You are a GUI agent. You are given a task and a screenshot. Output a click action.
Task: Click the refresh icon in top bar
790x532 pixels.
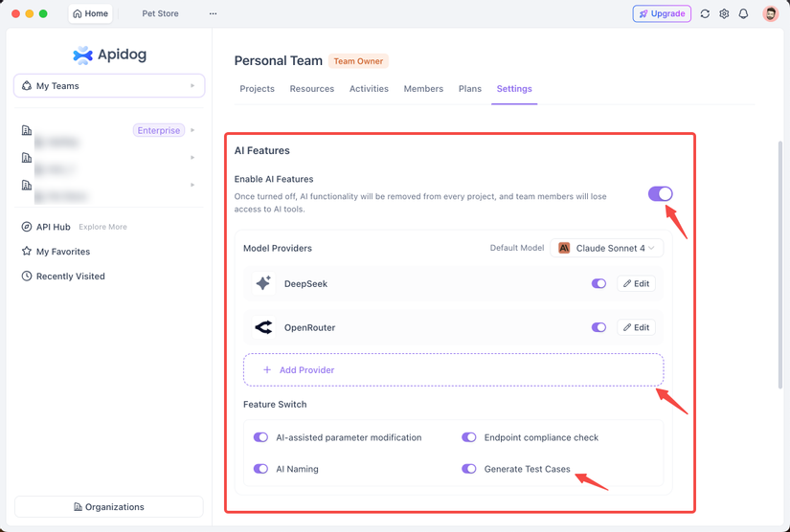coord(705,13)
